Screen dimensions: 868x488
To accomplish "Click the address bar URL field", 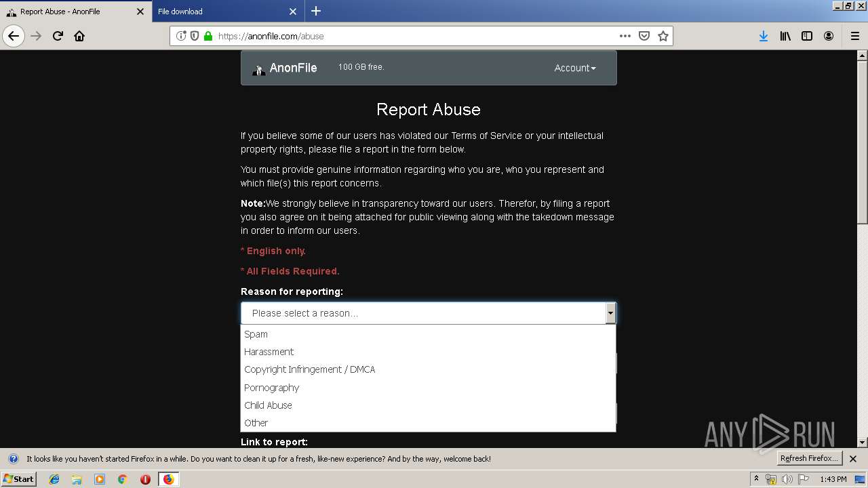I will (414, 36).
